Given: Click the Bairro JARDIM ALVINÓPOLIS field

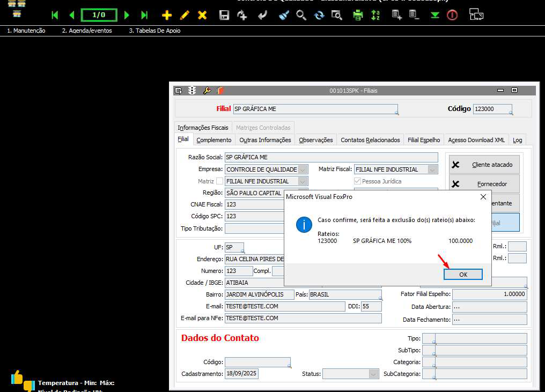Looking at the screenshot, I should 259,294.
